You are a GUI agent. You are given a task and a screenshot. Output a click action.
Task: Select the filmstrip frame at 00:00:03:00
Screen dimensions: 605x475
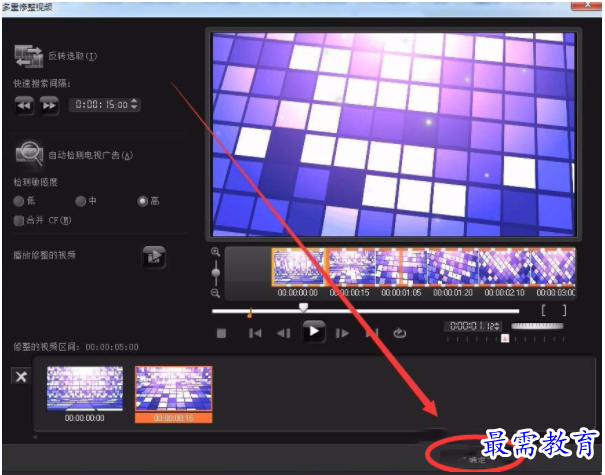[x=553, y=267]
